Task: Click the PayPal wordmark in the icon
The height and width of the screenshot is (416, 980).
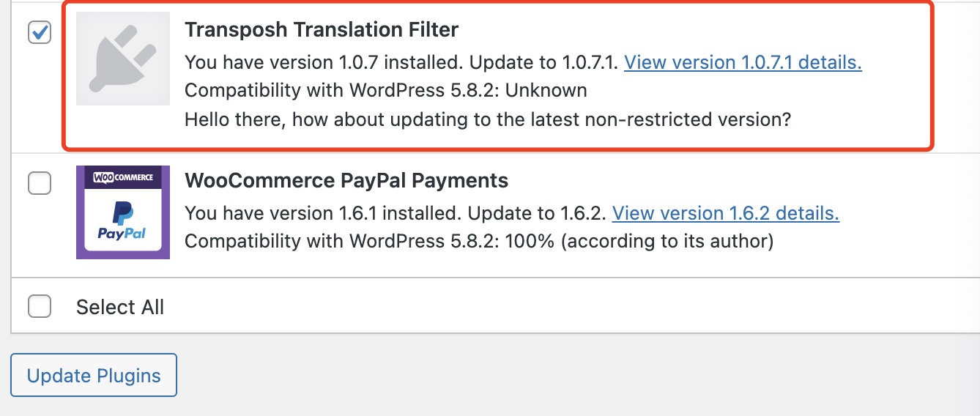Action: 122,234
